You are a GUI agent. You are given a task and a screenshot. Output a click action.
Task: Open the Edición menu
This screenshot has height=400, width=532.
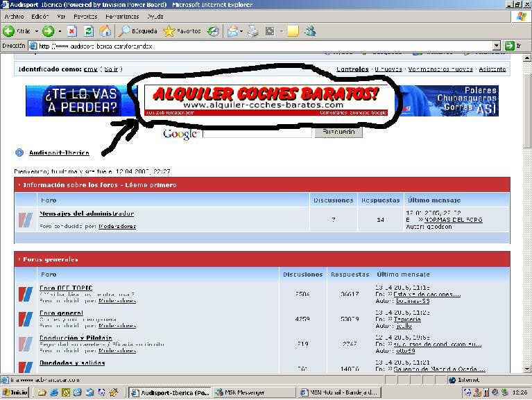[x=40, y=16]
